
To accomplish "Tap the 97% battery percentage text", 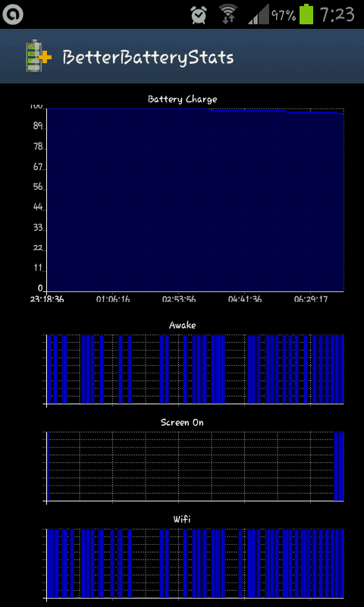I will [283, 15].
